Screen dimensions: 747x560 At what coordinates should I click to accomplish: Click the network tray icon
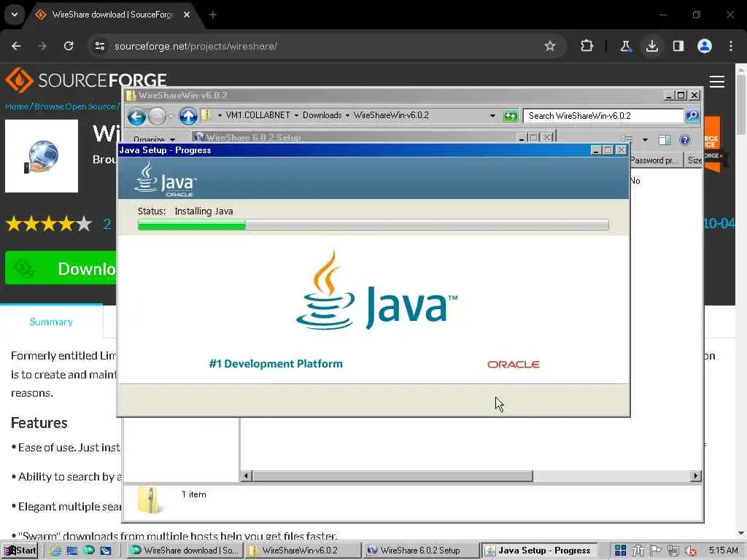coord(673,551)
